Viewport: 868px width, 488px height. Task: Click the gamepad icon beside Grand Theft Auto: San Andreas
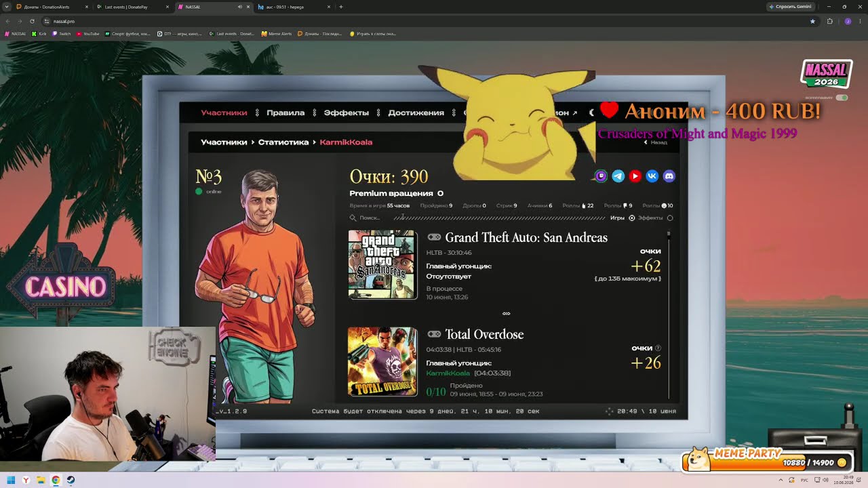[x=434, y=237]
